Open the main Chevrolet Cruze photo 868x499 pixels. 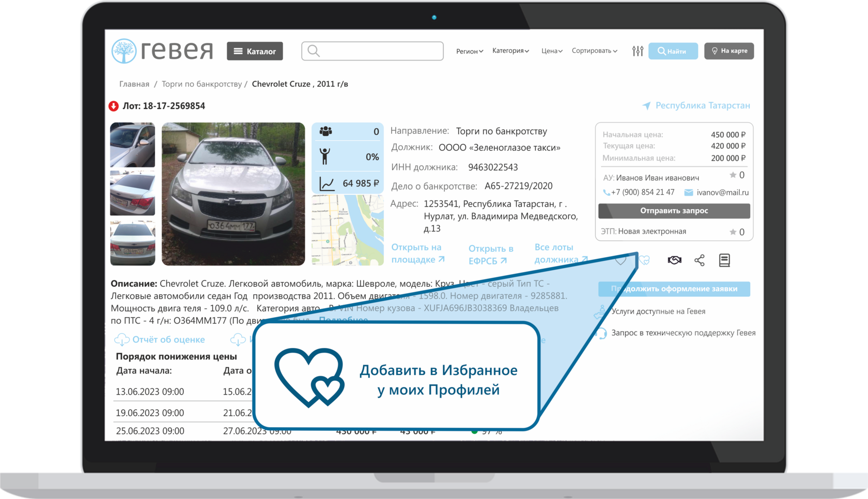[233, 194]
